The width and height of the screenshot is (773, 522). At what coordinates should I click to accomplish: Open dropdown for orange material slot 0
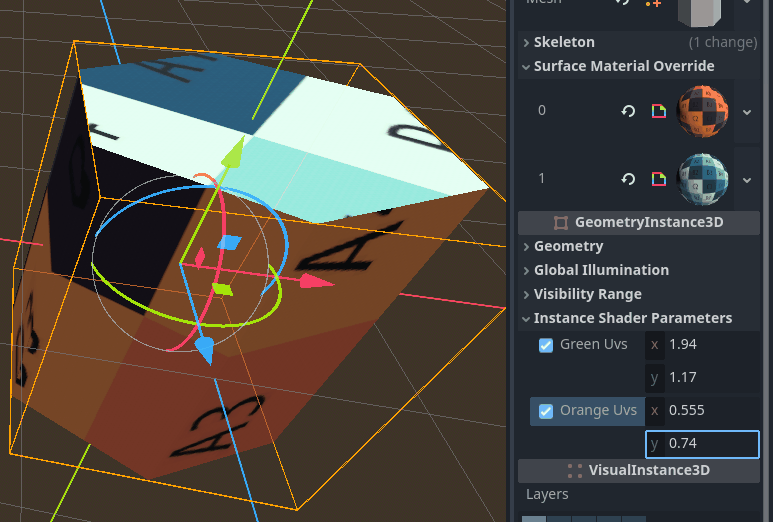coord(747,111)
